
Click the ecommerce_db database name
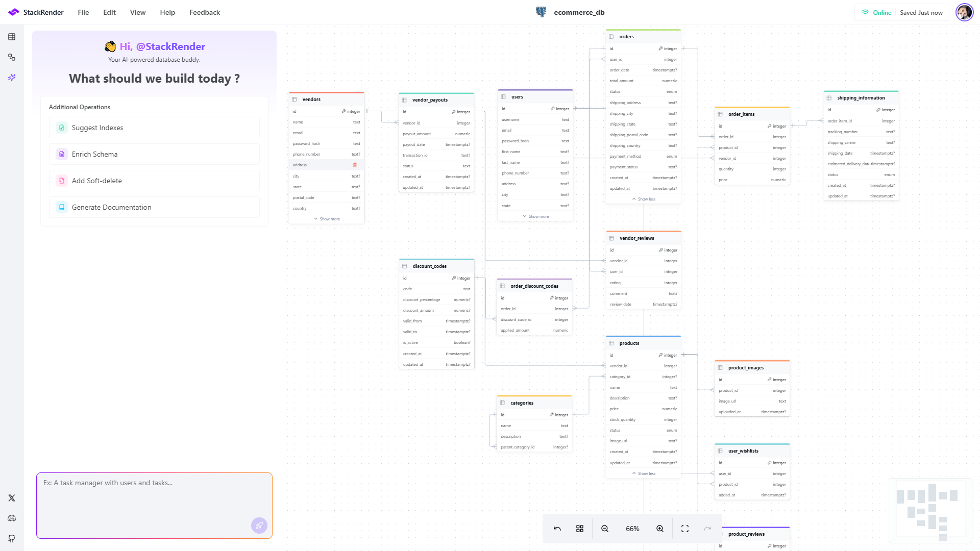[x=579, y=12]
